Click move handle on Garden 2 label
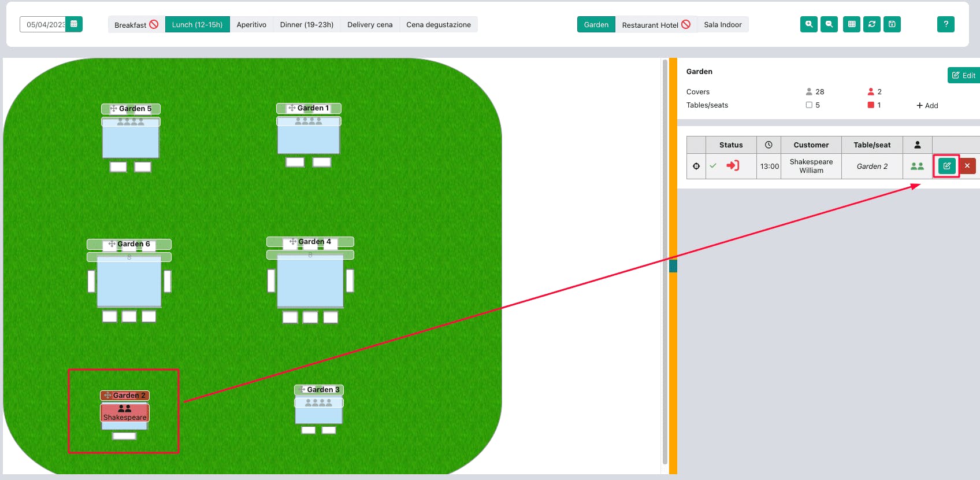The width and height of the screenshot is (980, 480). (x=107, y=396)
